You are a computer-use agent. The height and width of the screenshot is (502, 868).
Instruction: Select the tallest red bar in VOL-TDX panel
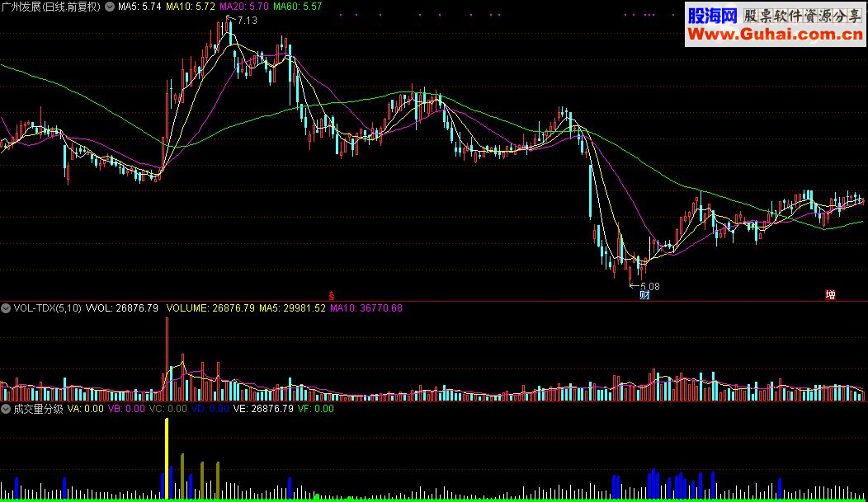point(167,359)
